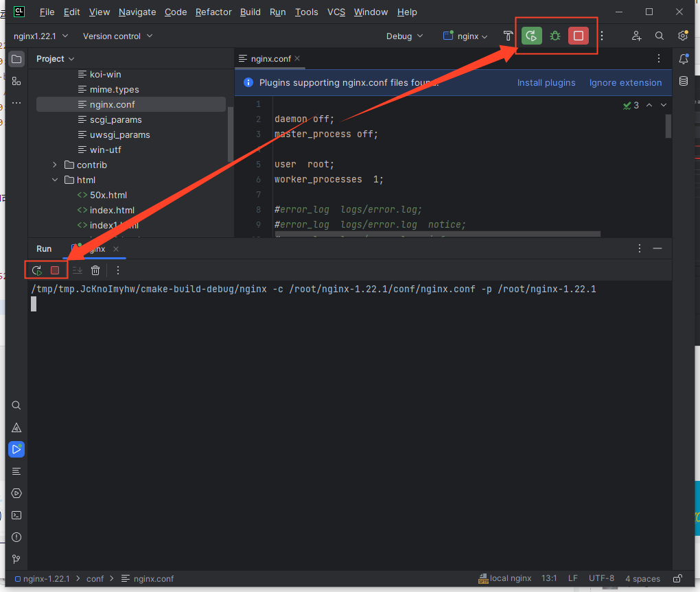Image resolution: width=700 pixels, height=592 pixels.
Task: Open more options beside the console trash icon
Action: tap(118, 270)
